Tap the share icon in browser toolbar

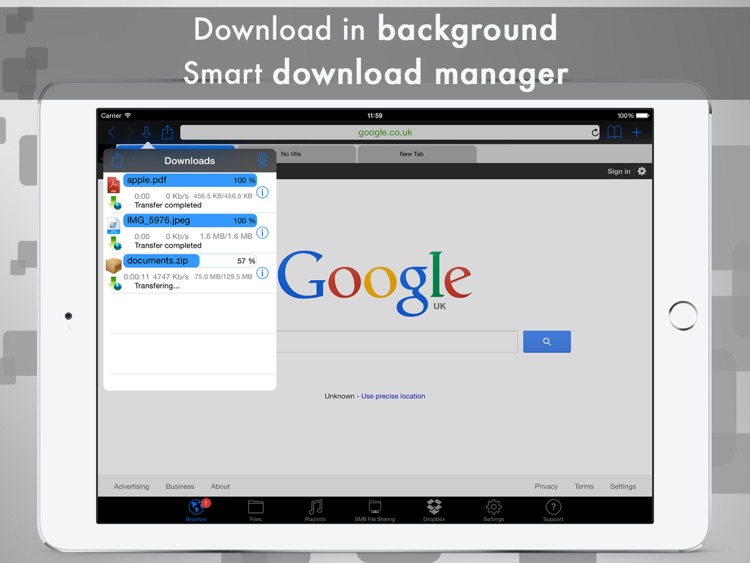(x=167, y=132)
